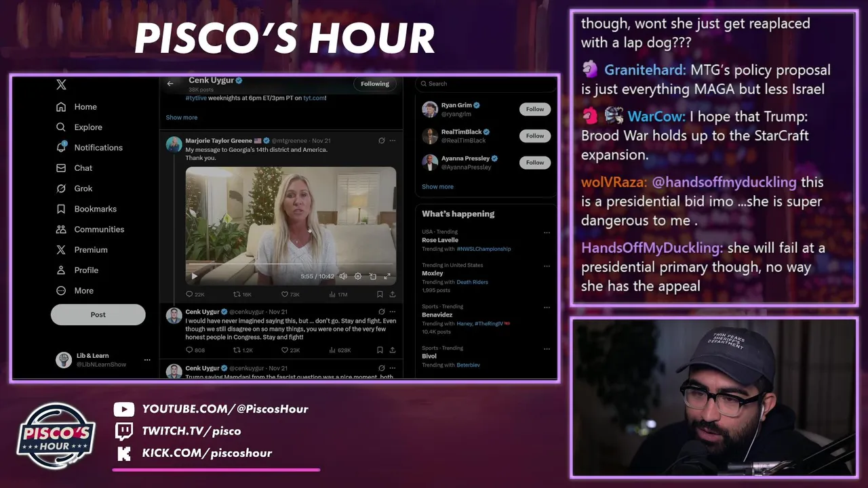868x488 pixels.
Task: Open the #NWSLChampionship hashtag
Action: [x=484, y=249]
